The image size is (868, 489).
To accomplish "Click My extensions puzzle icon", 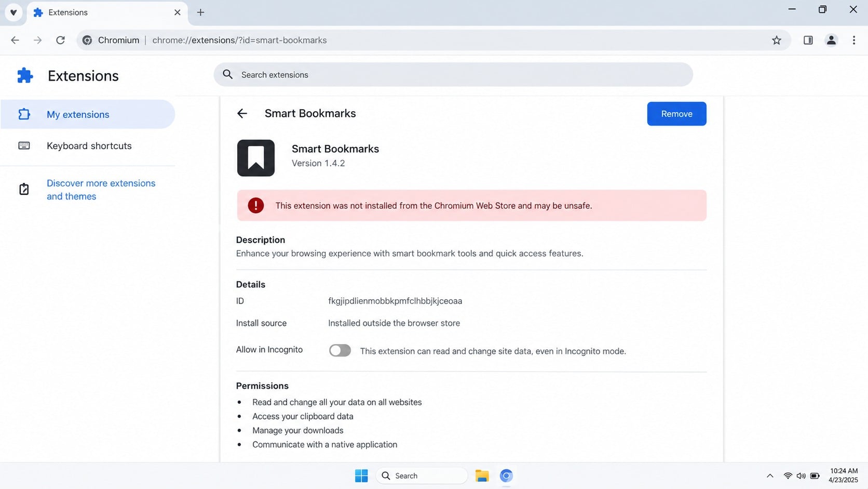I will [x=24, y=114].
